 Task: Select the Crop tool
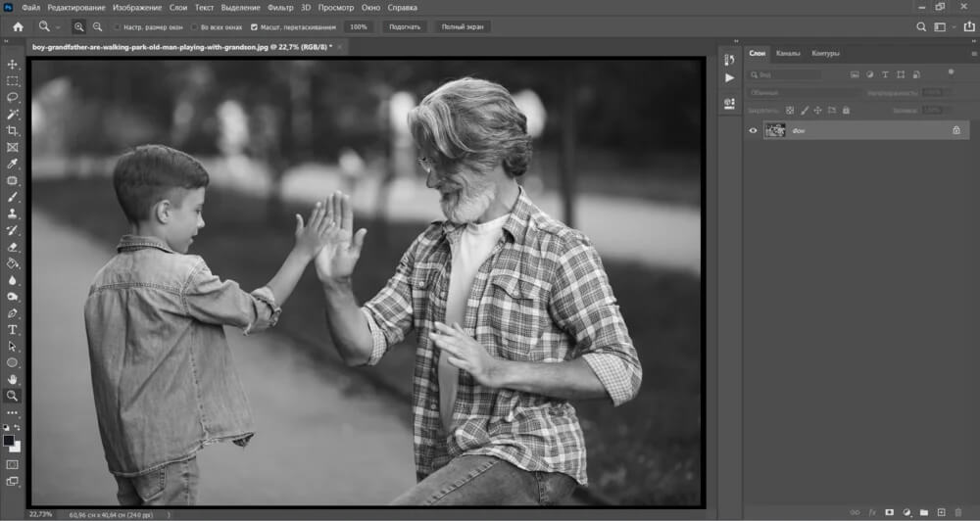13,130
